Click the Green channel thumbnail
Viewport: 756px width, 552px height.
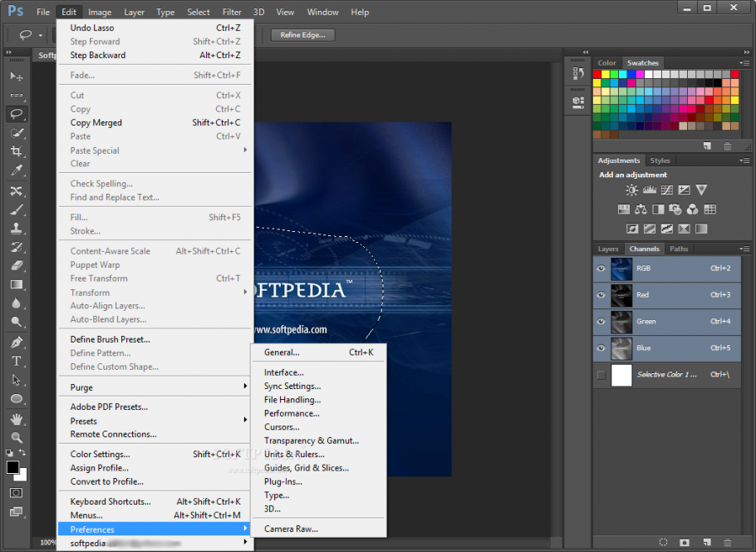621,322
